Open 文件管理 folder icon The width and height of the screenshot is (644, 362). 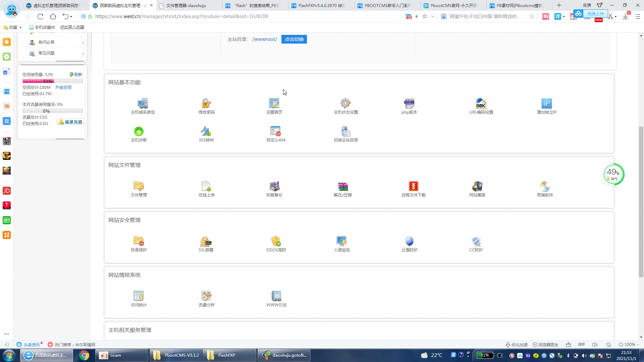click(x=139, y=186)
